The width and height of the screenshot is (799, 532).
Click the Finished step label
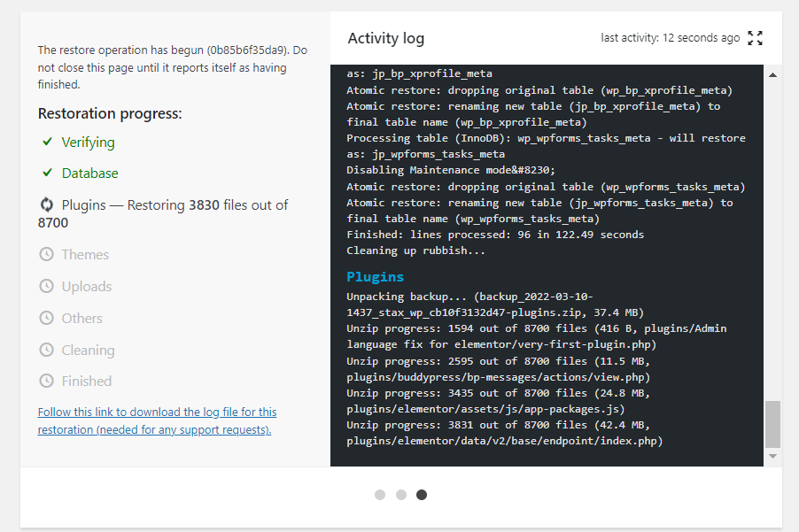(x=87, y=381)
